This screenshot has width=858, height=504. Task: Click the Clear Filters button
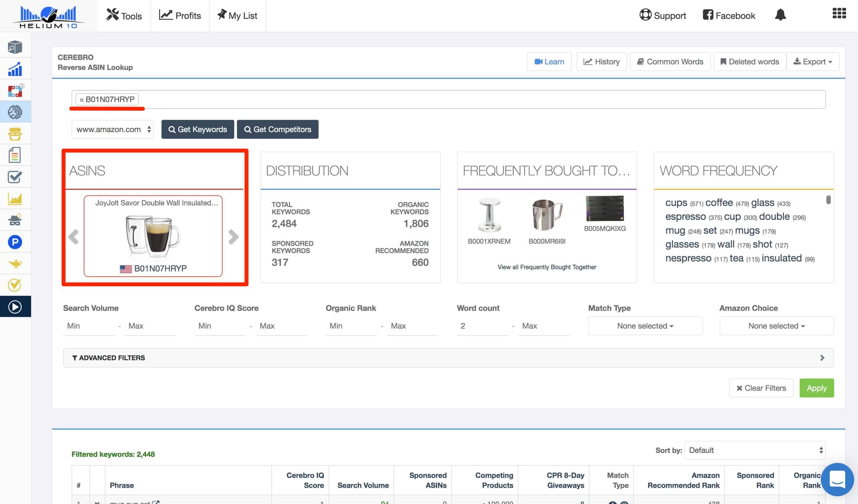[x=761, y=388]
